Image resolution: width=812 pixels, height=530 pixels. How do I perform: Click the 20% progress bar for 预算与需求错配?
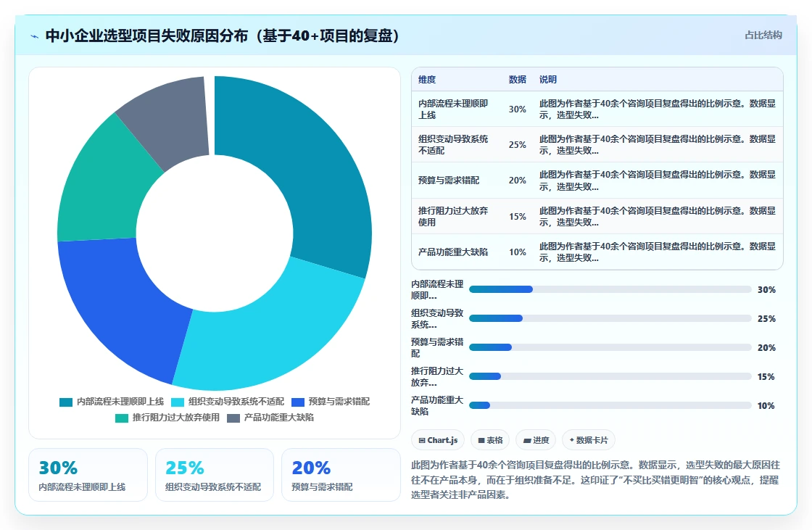click(x=610, y=347)
